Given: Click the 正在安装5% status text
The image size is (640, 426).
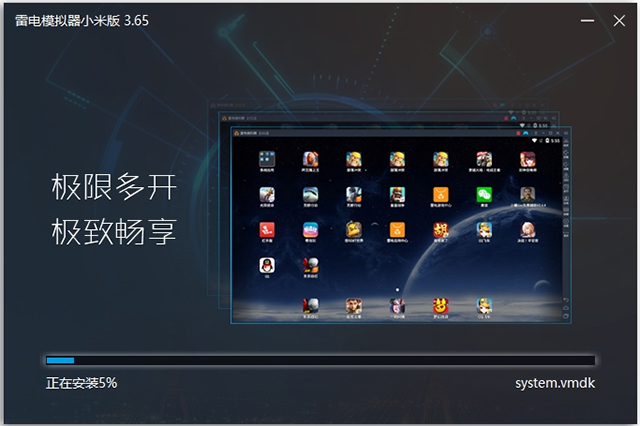Looking at the screenshot, I should click(x=82, y=383).
